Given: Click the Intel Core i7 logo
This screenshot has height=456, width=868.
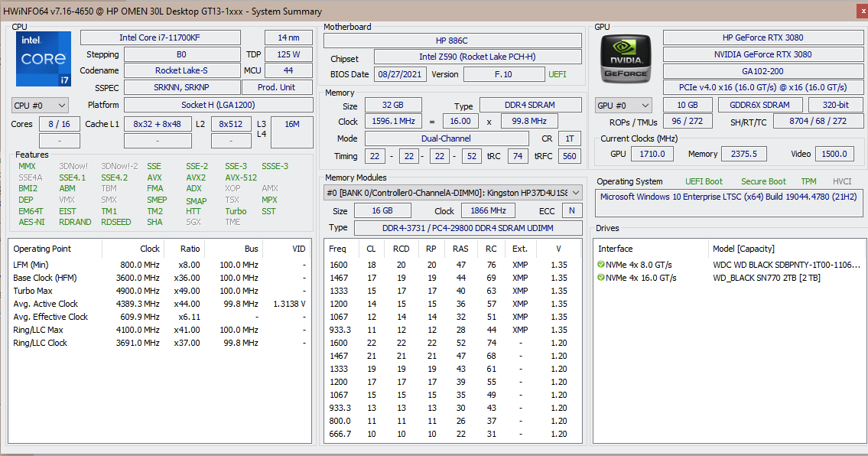Looking at the screenshot, I should [43, 59].
